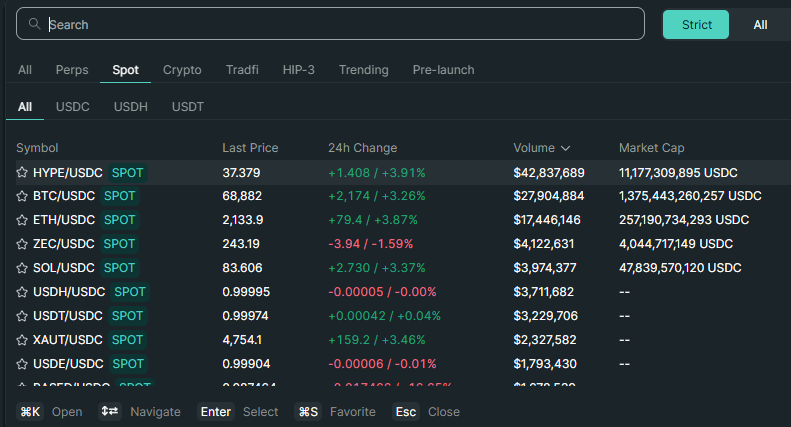This screenshot has width=791, height=427.
Task: Favorite ETH/USDC with its star icon
Action: point(22,220)
